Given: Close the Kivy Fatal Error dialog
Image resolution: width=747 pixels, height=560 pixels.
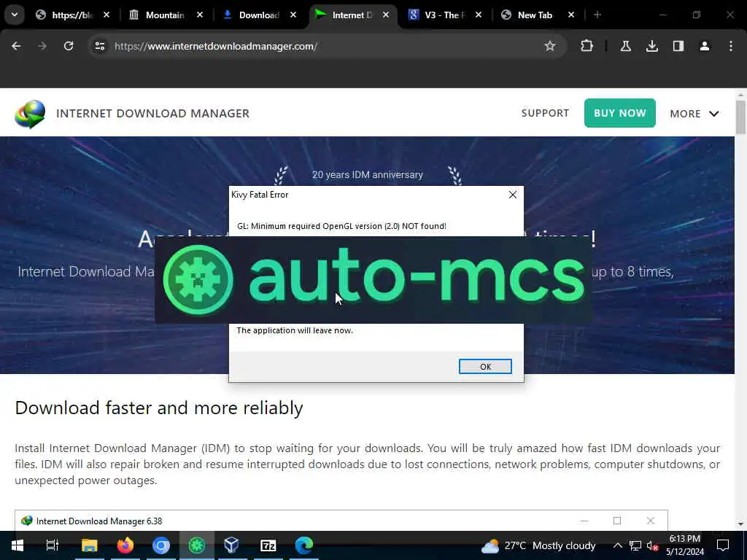Looking at the screenshot, I should (x=513, y=194).
